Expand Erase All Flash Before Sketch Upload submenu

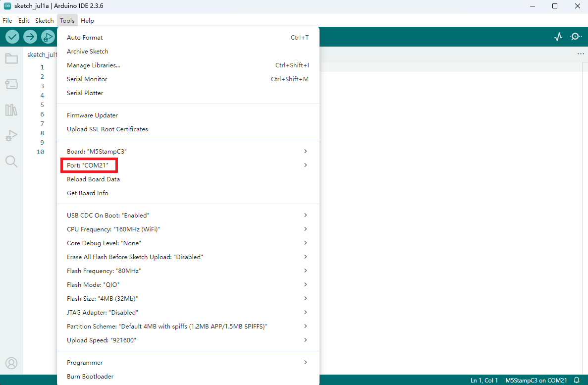tap(188, 257)
